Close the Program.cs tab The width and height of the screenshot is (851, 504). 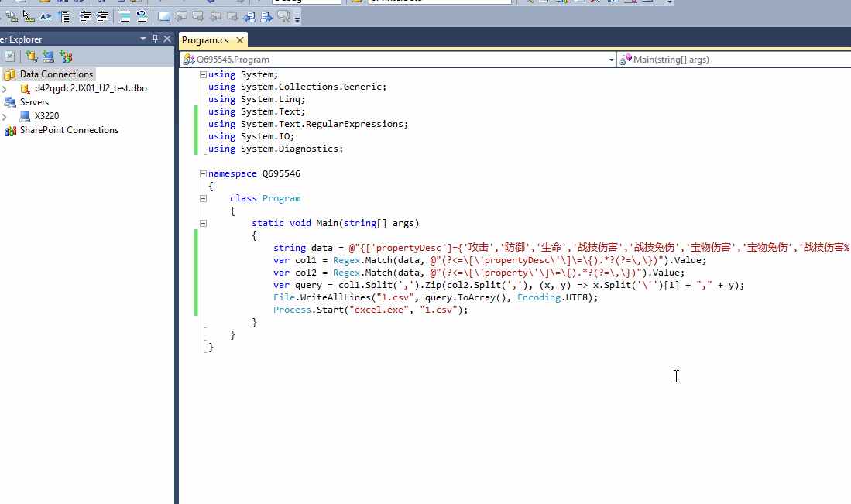[x=240, y=40]
